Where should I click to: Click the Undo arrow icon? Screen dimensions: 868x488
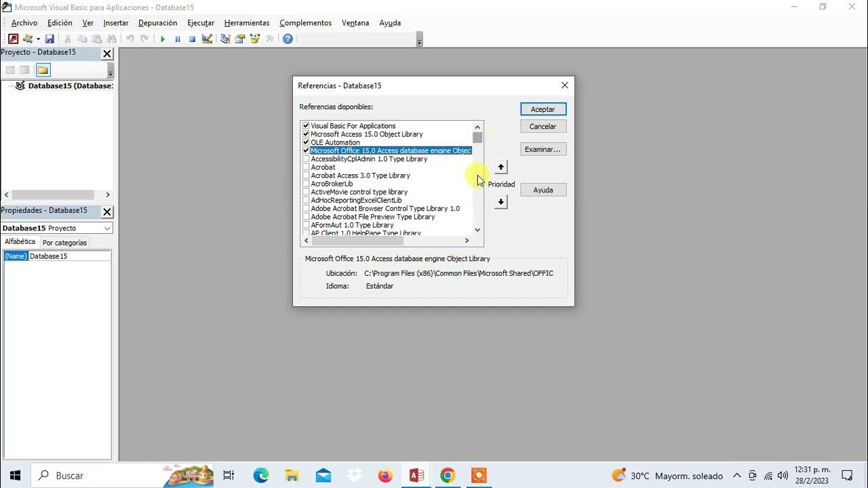click(130, 39)
